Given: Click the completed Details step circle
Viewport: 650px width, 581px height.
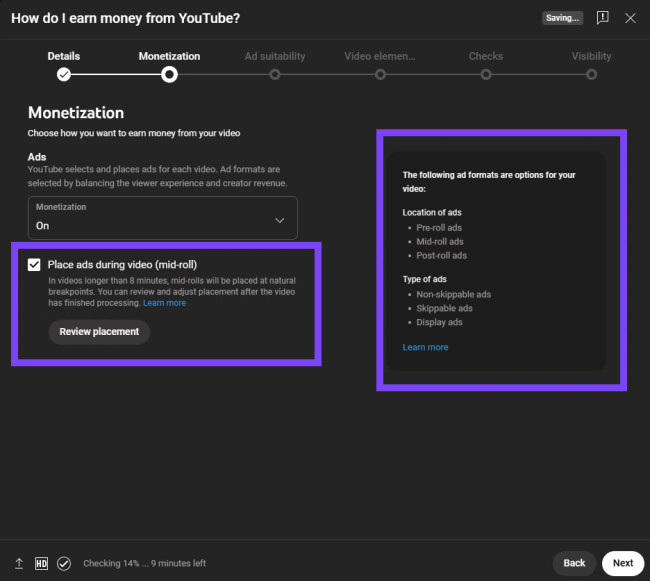Looking at the screenshot, I should [x=64, y=74].
